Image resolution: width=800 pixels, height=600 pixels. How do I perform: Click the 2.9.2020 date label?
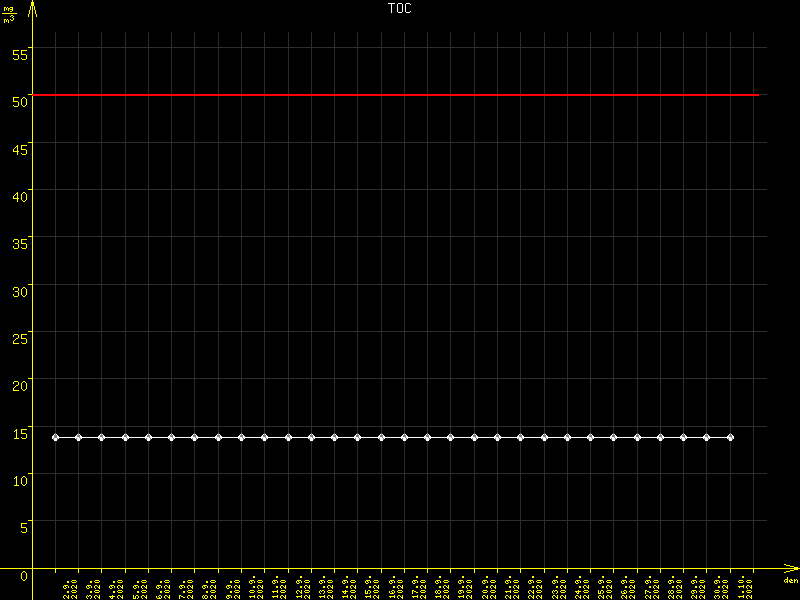[66, 589]
